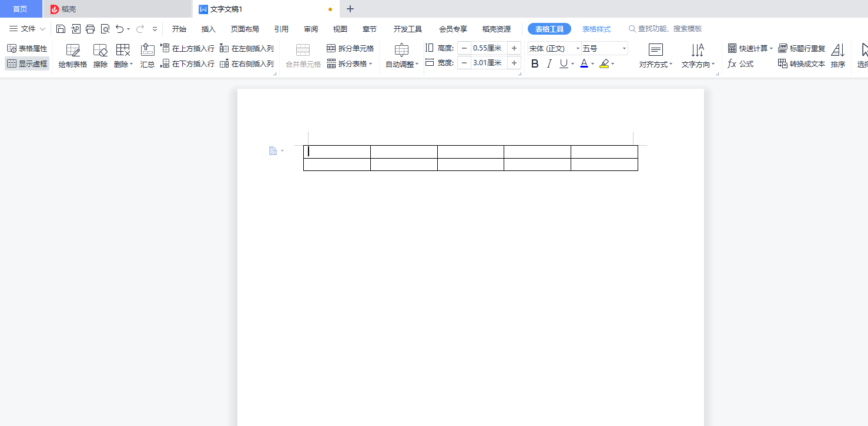Click the 标题行重复 repeat header icon
868x426 pixels.
802,48
